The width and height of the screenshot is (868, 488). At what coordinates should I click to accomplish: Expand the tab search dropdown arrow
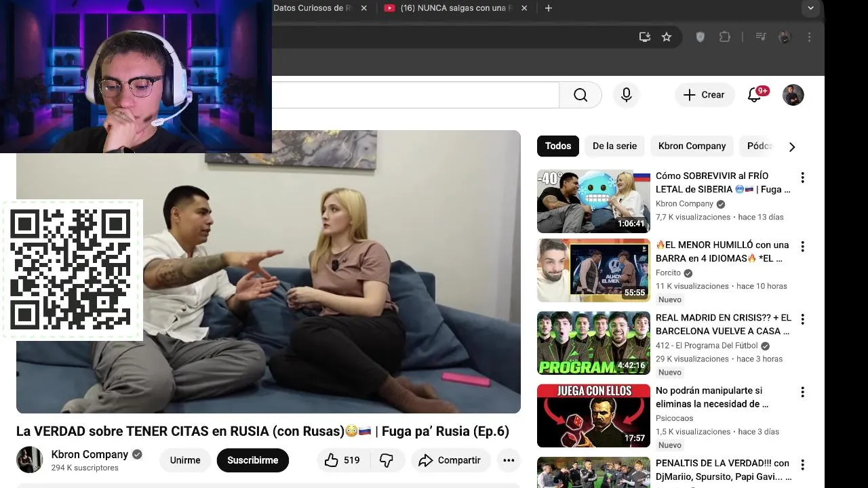pos(810,8)
